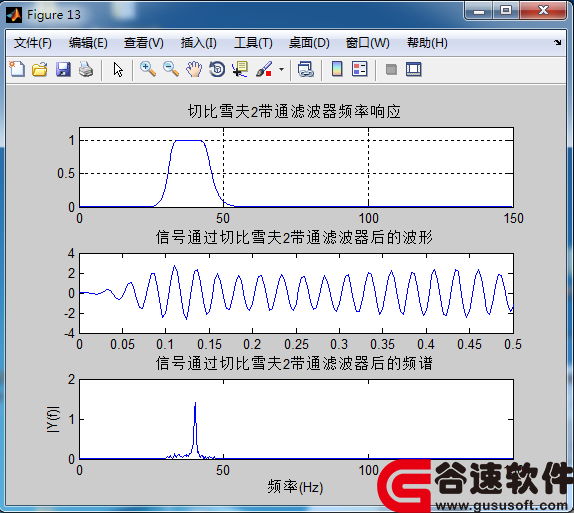Image resolution: width=574 pixels, height=513 pixels.
Task: Show Plot Tools and dock figure
Action: pyautogui.click(x=414, y=69)
